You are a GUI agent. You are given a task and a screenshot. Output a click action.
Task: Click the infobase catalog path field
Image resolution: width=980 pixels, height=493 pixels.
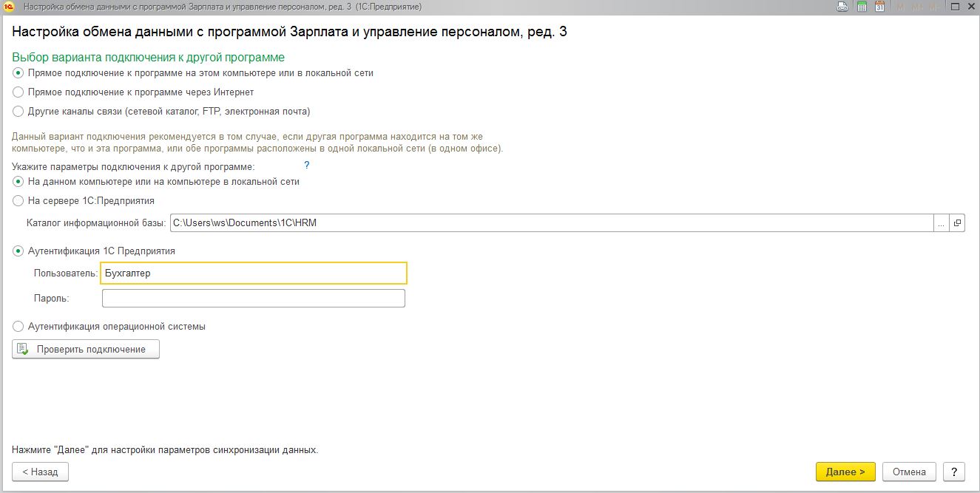point(551,222)
